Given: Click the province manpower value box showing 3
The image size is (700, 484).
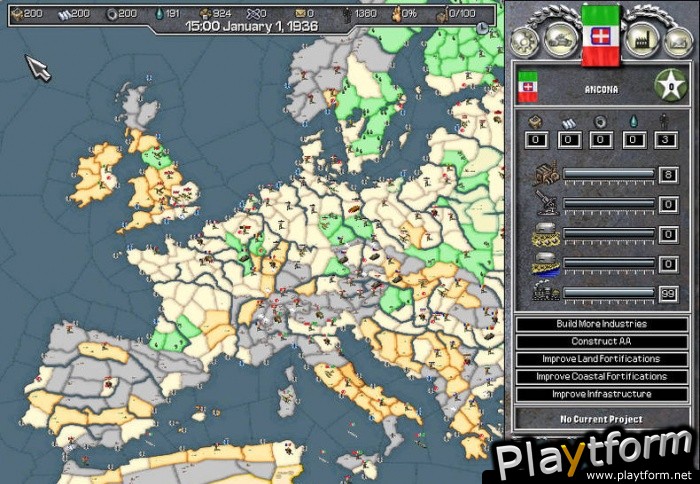Looking at the screenshot, I should [666, 140].
